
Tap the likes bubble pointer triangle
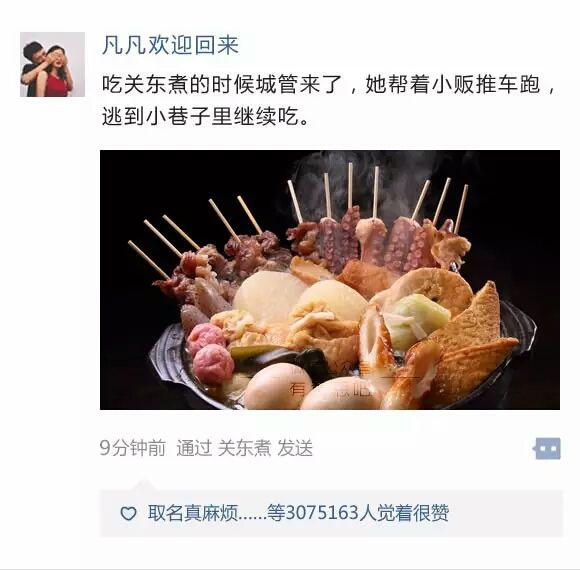coord(144,485)
